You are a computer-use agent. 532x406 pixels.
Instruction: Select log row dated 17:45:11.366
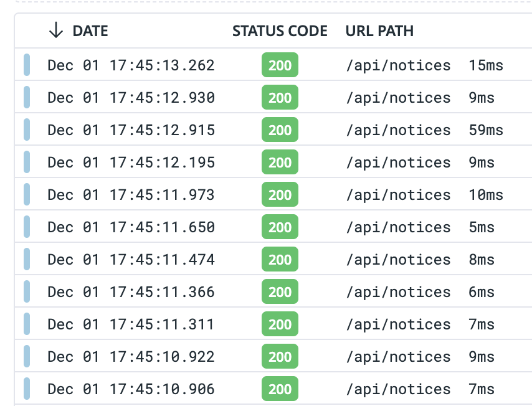(273, 291)
